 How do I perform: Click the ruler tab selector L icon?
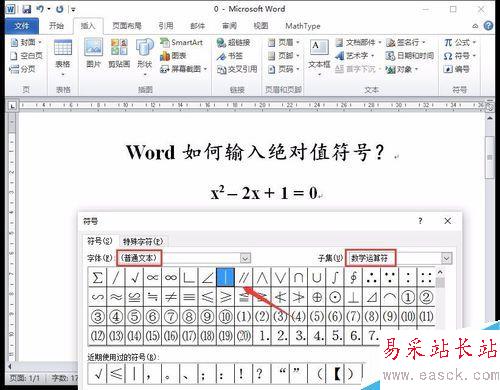tap(12, 106)
